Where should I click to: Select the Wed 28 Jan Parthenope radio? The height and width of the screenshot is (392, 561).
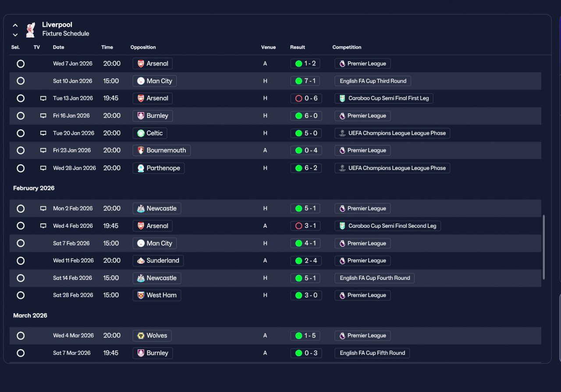point(21,168)
